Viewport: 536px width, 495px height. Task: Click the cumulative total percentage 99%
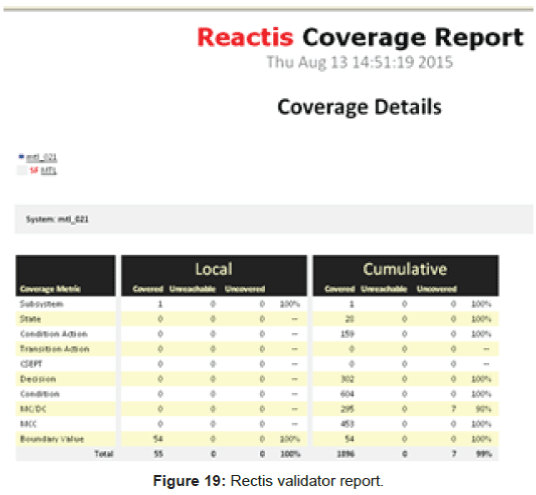484,454
